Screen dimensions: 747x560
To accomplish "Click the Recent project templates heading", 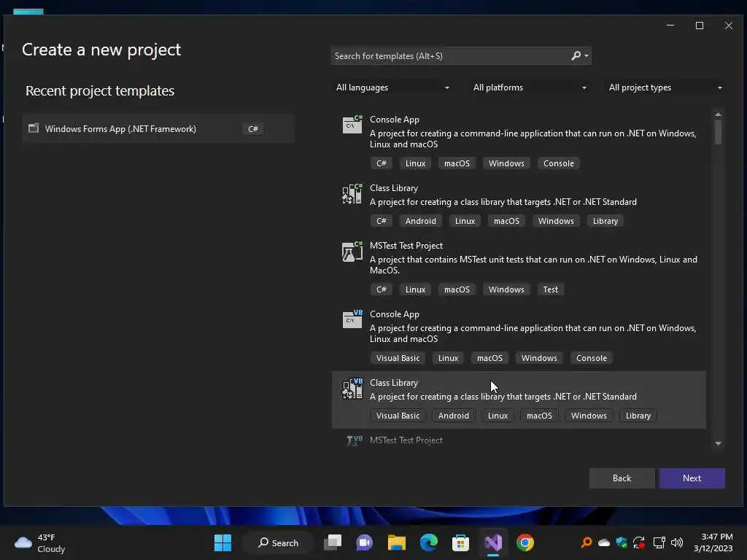I will [x=100, y=90].
